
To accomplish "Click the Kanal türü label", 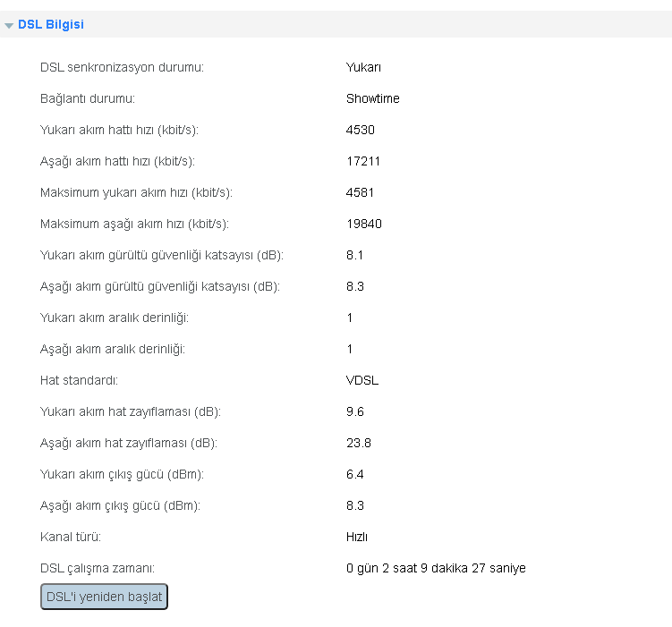I will coord(71,537).
